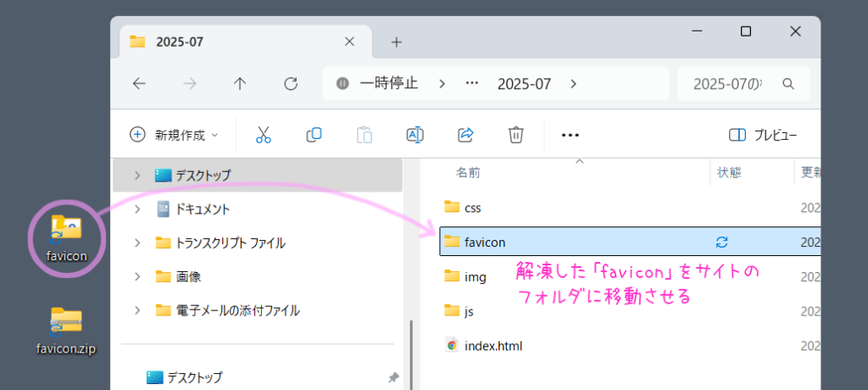Select the favicon folder on the desktop
The height and width of the screenshot is (390, 868).
pyautogui.click(x=66, y=237)
